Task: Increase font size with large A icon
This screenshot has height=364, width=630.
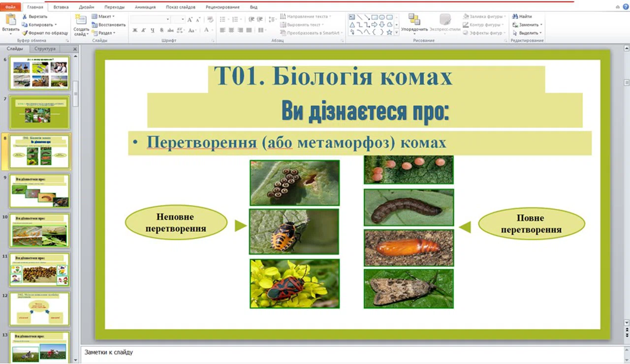Action: [x=190, y=20]
